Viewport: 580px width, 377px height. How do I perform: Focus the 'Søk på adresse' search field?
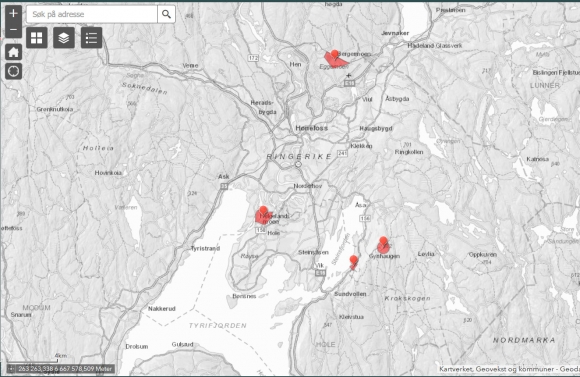[92, 14]
